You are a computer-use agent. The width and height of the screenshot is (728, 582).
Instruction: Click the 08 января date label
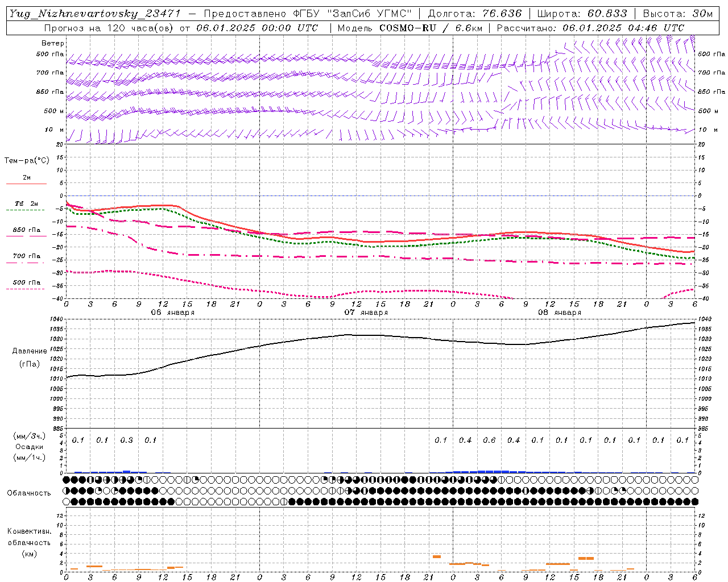pyautogui.click(x=560, y=313)
